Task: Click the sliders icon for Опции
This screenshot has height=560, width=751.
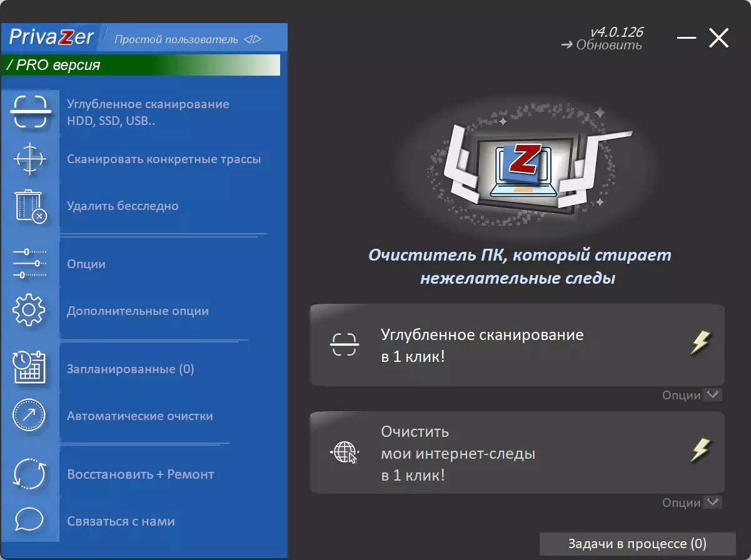Action: 29,264
